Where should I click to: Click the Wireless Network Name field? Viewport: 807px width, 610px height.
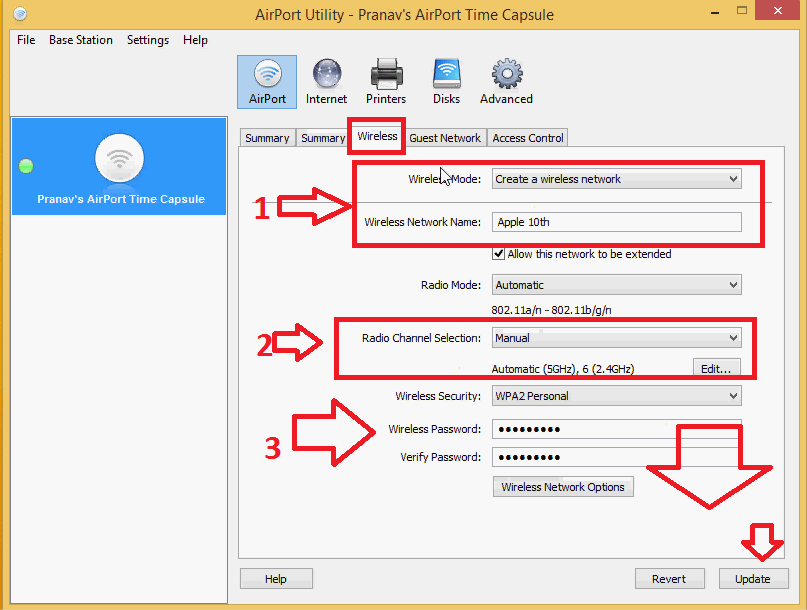click(x=616, y=222)
